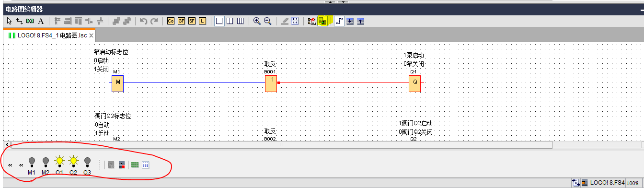Click the horizontal scrollbar thumb
The image size is (644, 188).
pyautogui.click(x=281, y=144)
